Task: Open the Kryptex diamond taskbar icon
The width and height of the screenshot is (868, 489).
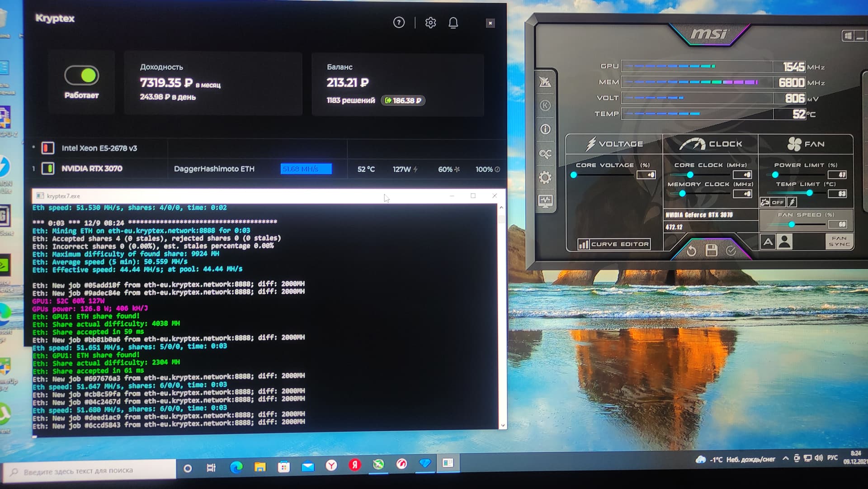Action: [x=425, y=463]
